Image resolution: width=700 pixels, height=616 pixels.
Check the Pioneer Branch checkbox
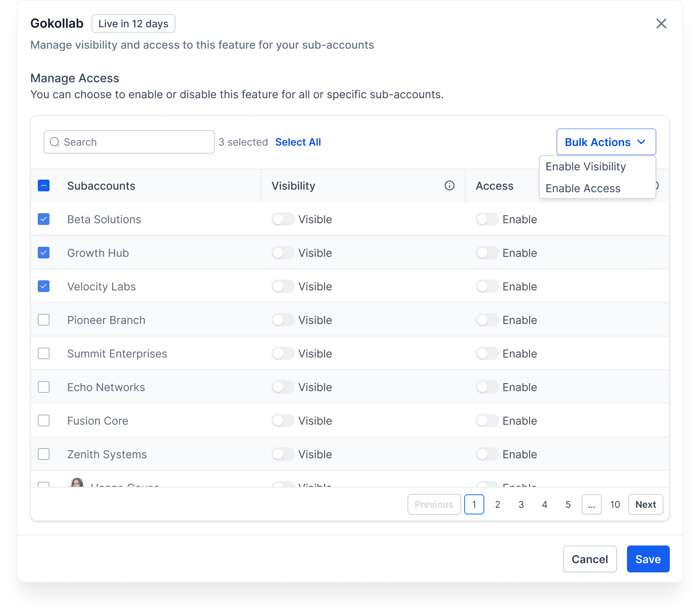pos(44,320)
